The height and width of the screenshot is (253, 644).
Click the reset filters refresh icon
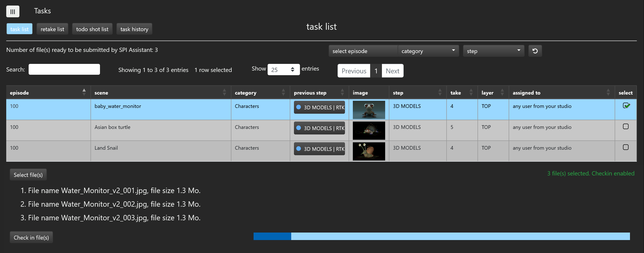pyautogui.click(x=535, y=51)
